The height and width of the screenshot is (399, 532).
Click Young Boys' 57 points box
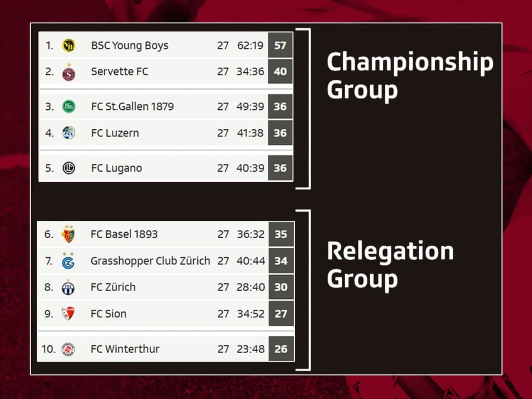click(280, 45)
